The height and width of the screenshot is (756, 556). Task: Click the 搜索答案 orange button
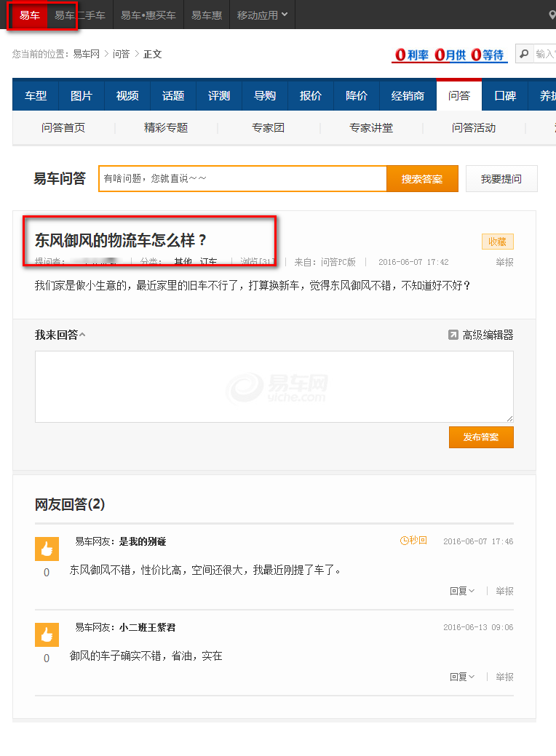point(422,179)
